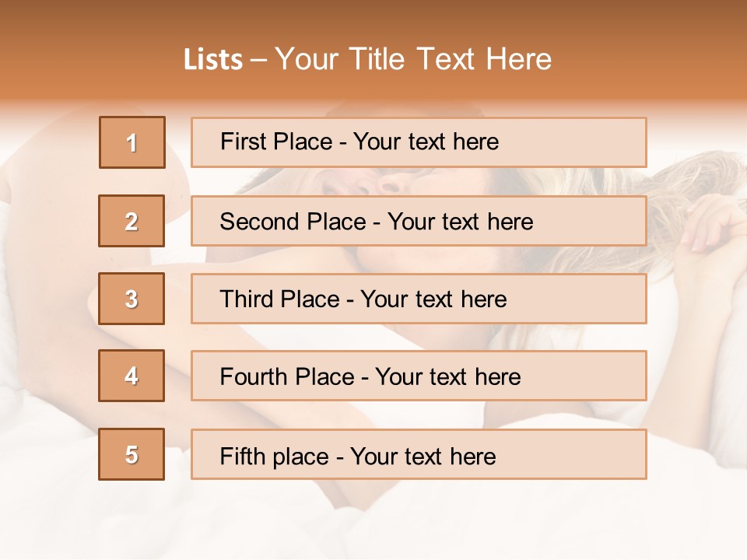Click 'Your Title Text Here' in heading
The image size is (747, 560).
pos(413,59)
